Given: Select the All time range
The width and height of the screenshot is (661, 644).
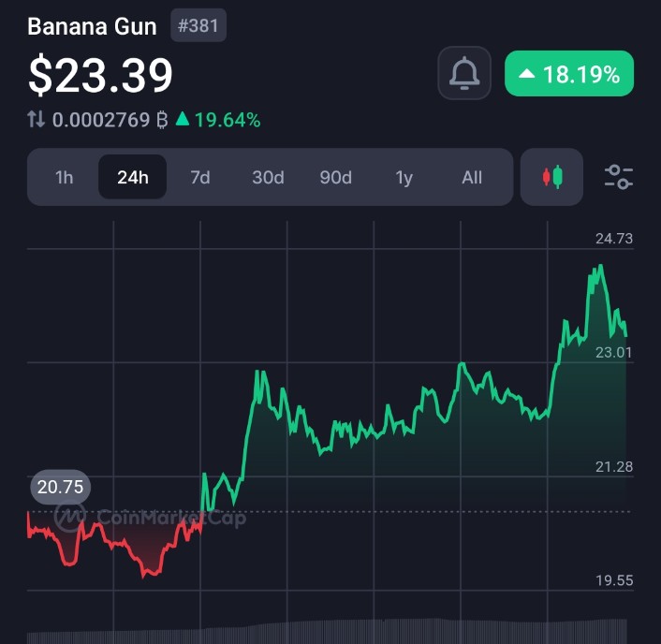Looking at the screenshot, I should [472, 177].
